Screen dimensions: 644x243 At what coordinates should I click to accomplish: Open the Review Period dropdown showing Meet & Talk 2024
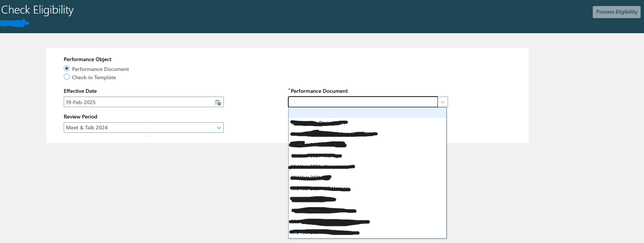[144, 128]
